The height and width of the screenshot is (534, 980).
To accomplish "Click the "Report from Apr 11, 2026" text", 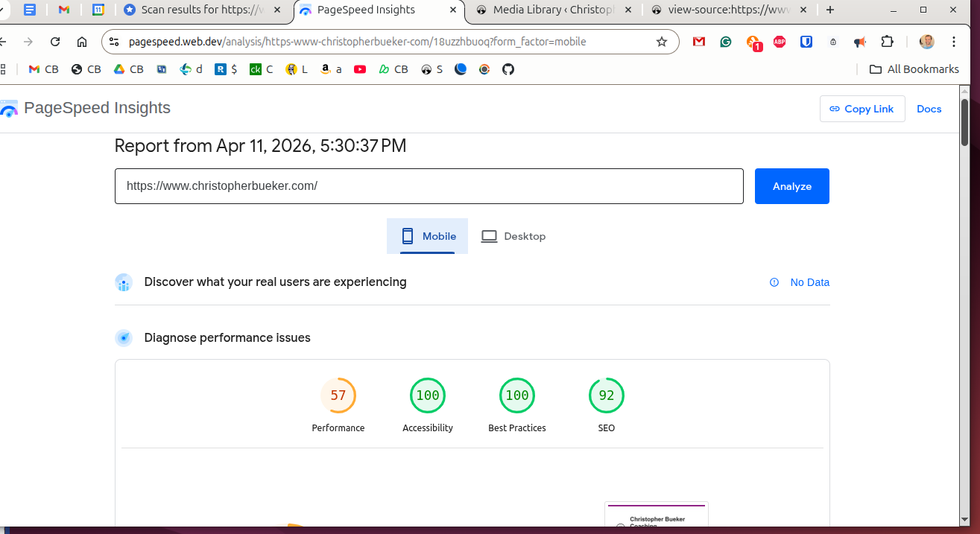I will (x=260, y=146).
